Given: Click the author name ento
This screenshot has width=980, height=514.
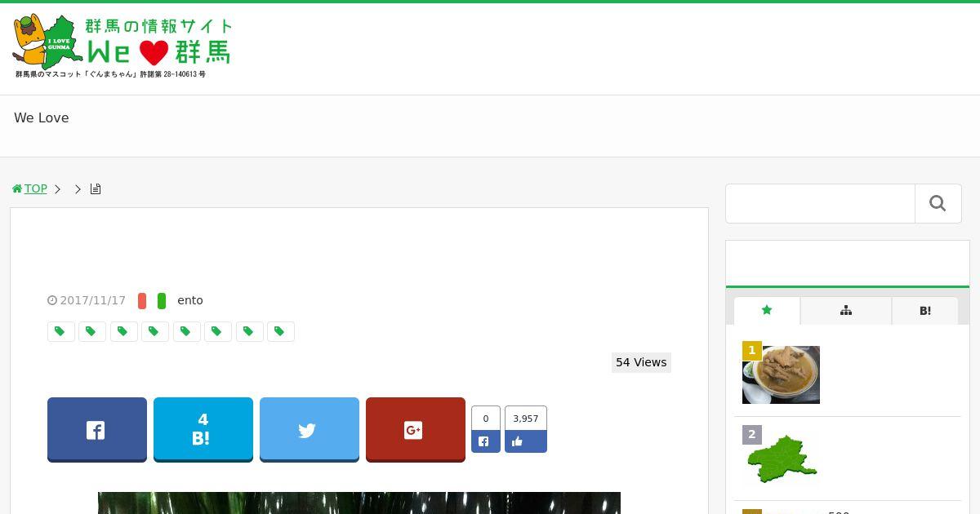Looking at the screenshot, I should click(x=190, y=300).
